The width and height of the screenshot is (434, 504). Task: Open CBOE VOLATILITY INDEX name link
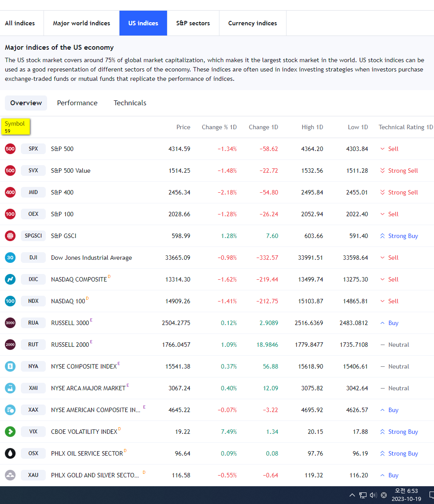pos(84,432)
